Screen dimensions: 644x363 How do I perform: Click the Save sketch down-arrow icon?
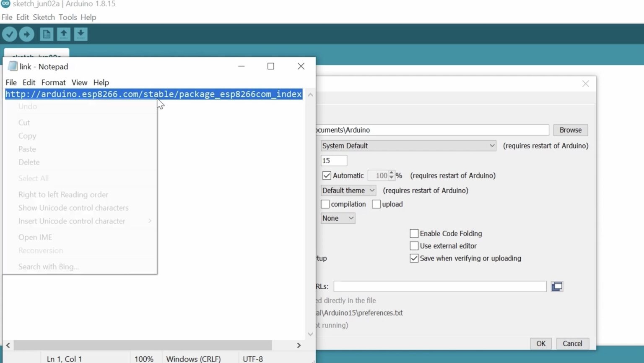[81, 34]
